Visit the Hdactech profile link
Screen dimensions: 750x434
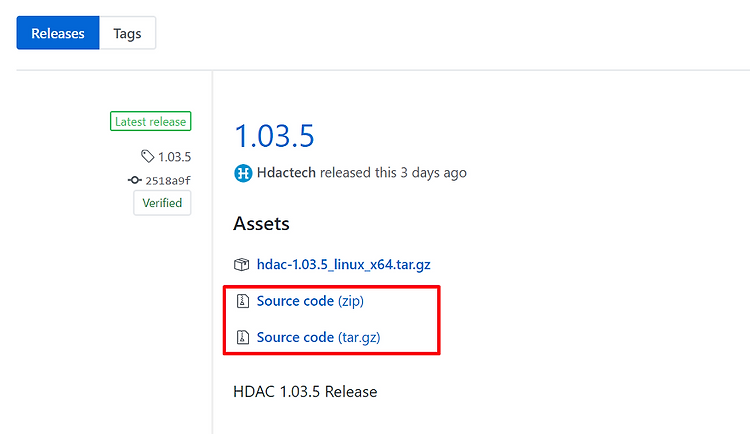point(286,172)
